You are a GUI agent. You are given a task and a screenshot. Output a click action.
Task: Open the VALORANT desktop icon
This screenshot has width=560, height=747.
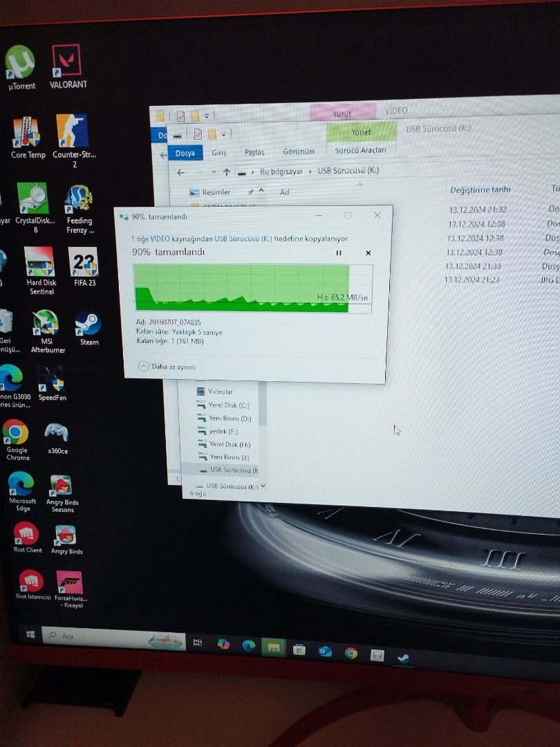point(68,67)
